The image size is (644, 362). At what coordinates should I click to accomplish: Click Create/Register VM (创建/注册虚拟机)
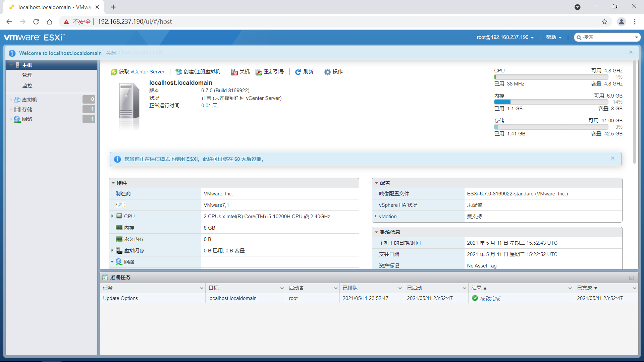pyautogui.click(x=198, y=72)
